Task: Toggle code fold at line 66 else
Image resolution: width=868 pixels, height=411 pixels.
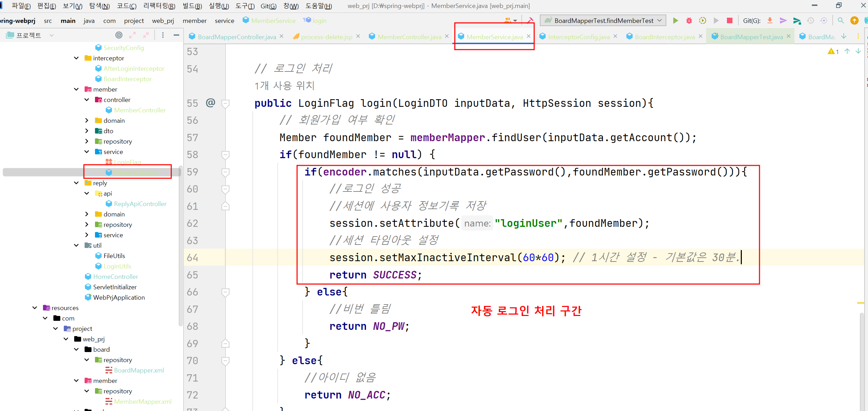Action: coord(225,292)
